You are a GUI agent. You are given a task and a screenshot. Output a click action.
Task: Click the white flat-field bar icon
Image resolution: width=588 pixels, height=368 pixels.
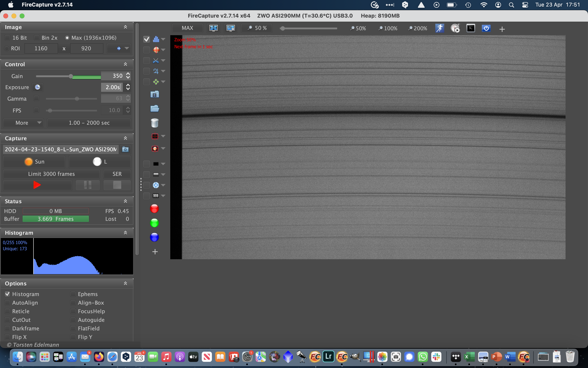(156, 175)
